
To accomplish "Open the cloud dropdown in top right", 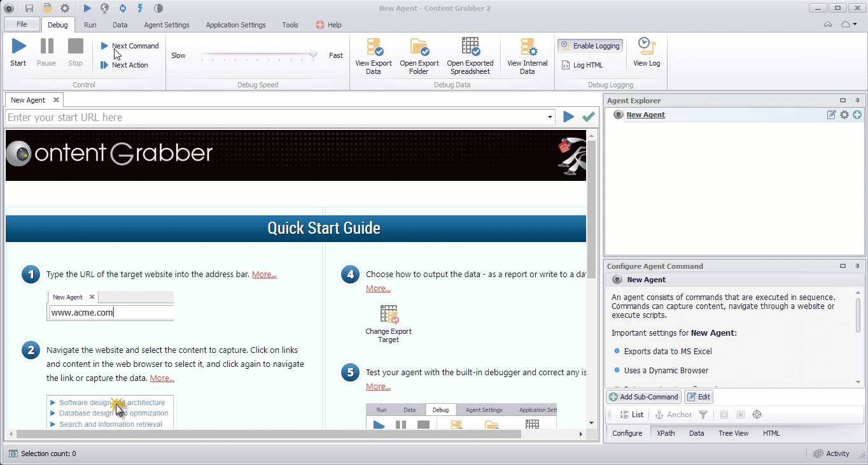I will pyautogui.click(x=848, y=25).
